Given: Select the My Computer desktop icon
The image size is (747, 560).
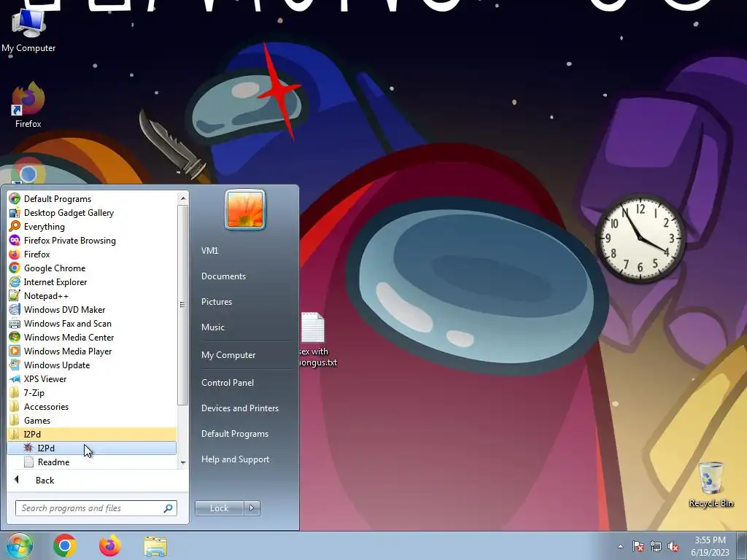Looking at the screenshot, I should pyautogui.click(x=28, y=31).
